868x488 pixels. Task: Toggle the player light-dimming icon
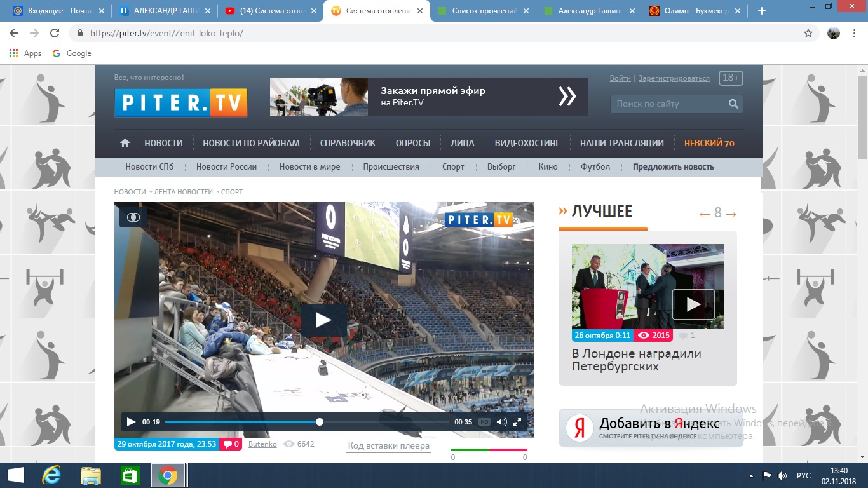pos(133,217)
